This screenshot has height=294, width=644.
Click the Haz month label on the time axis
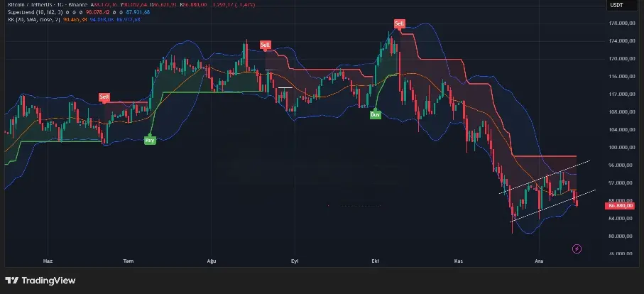tap(48, 261)
